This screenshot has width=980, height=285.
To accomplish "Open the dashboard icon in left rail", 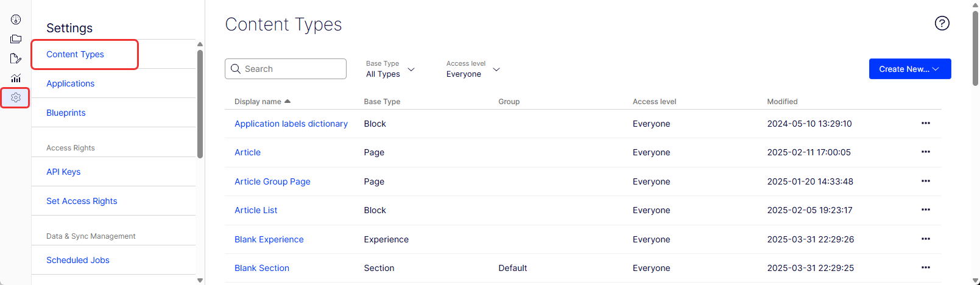I will point(16,19).
